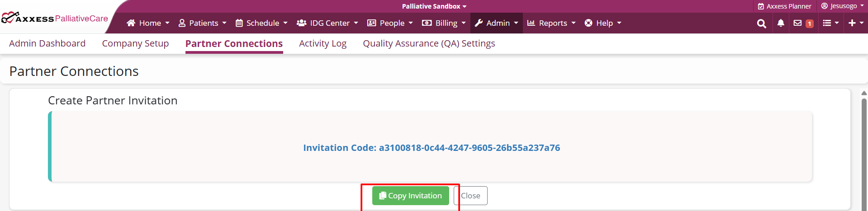Image resolution: width=868 pixels, height=211 pixels.
Task: Expand the Palliative Sandbox dropdown
Action: (x=434, y=6)
